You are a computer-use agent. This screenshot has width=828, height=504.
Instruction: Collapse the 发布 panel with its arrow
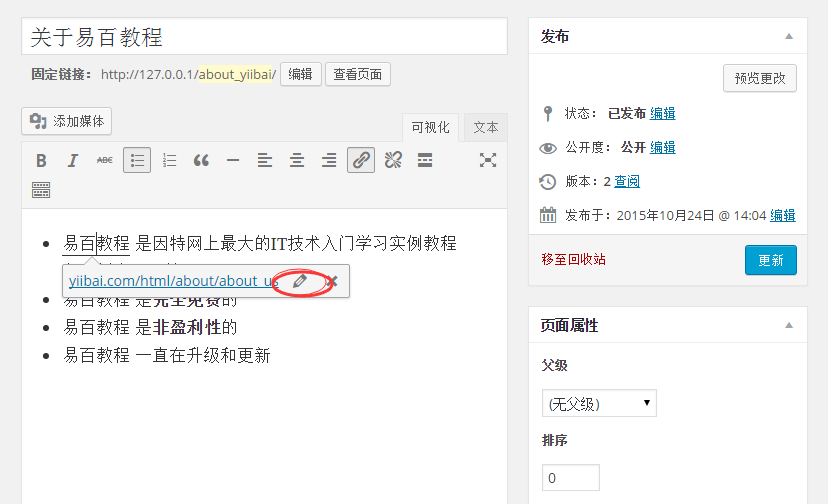[788, 36]
